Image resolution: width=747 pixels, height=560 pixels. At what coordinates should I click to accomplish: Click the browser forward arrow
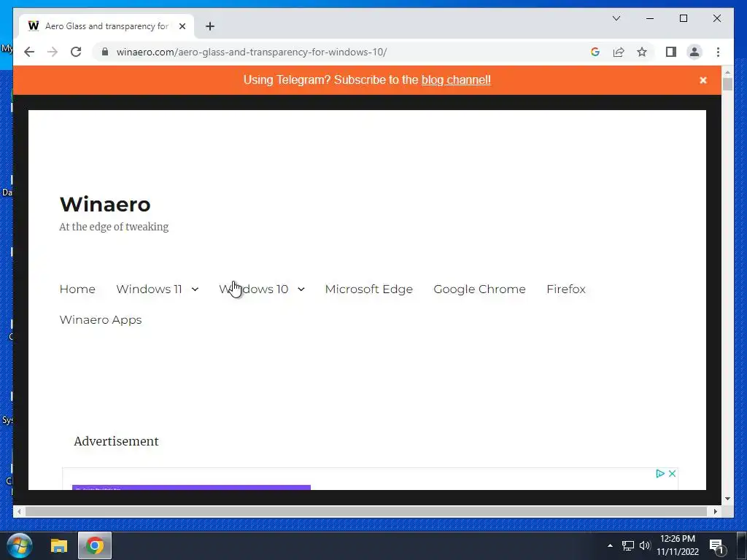[x=53, y=52]
